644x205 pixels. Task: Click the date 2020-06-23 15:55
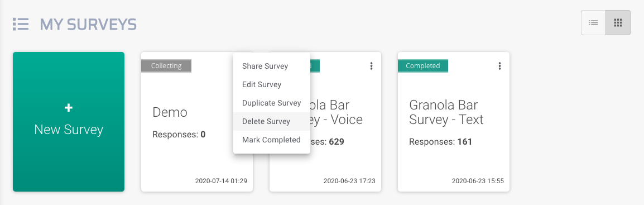point(478,181)
